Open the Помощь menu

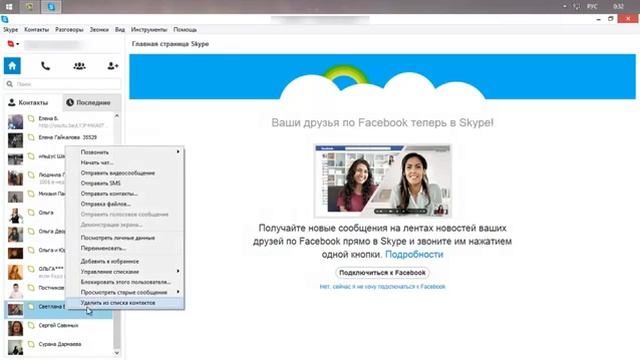click(185, 29)
